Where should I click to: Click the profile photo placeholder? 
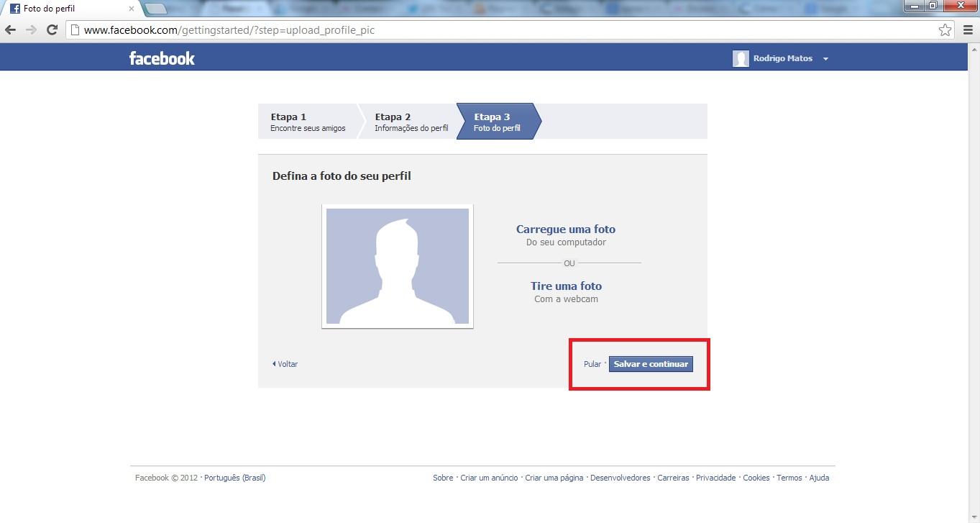point(397,266)
